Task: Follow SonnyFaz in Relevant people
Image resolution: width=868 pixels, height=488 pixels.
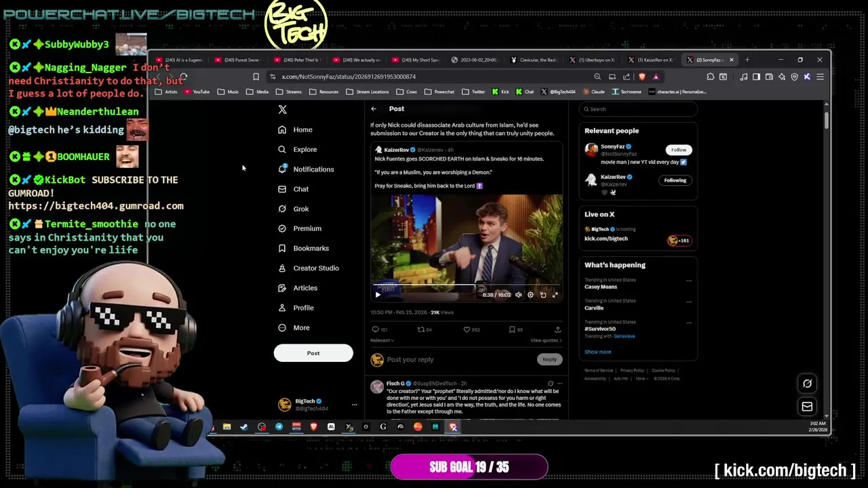Action: [x=678, y=150]
